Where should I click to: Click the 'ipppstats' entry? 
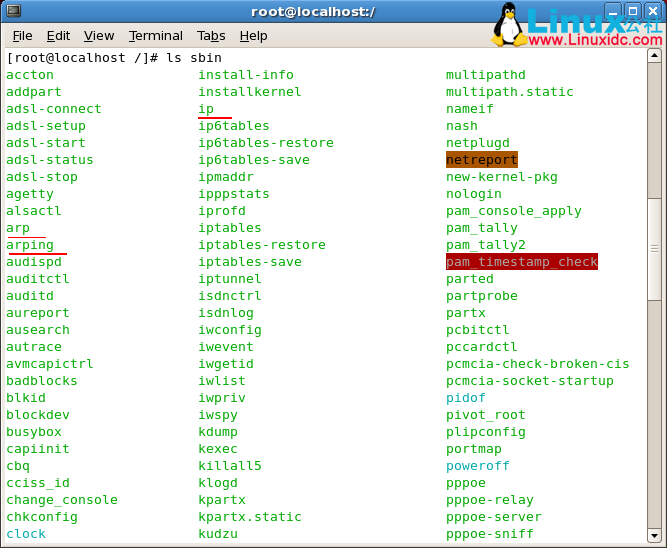coord(234,194)
